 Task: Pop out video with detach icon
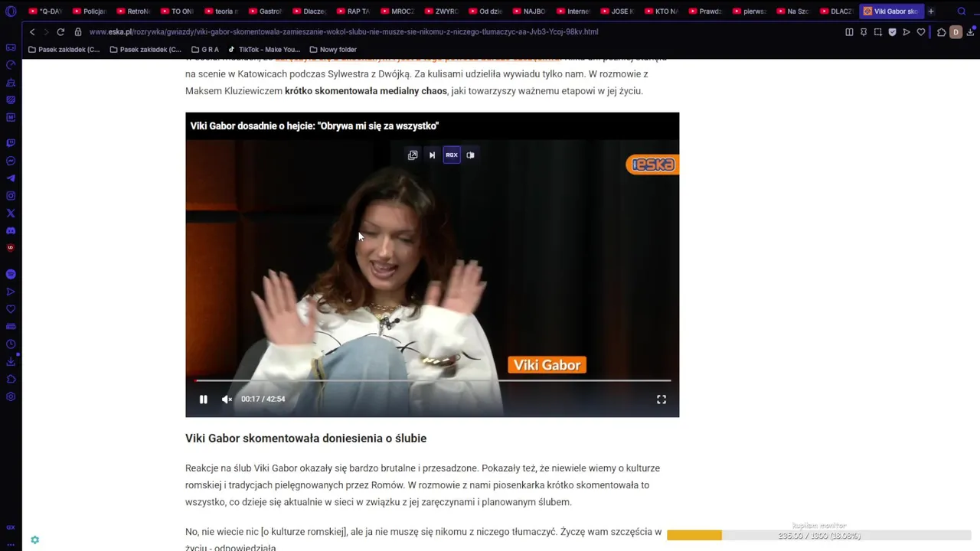pyautogui.click(x=413, y=155)
